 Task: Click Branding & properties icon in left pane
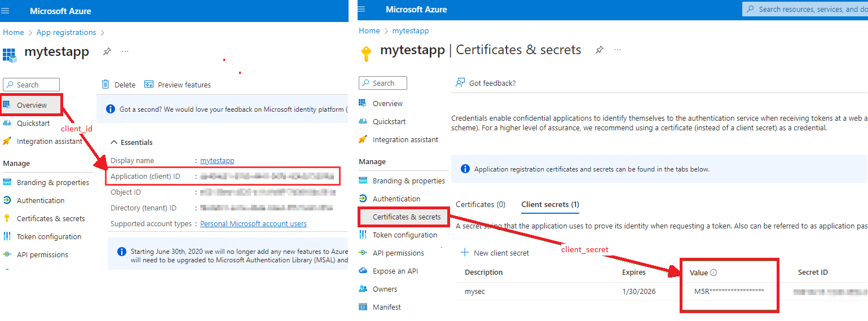pos(7,182)
